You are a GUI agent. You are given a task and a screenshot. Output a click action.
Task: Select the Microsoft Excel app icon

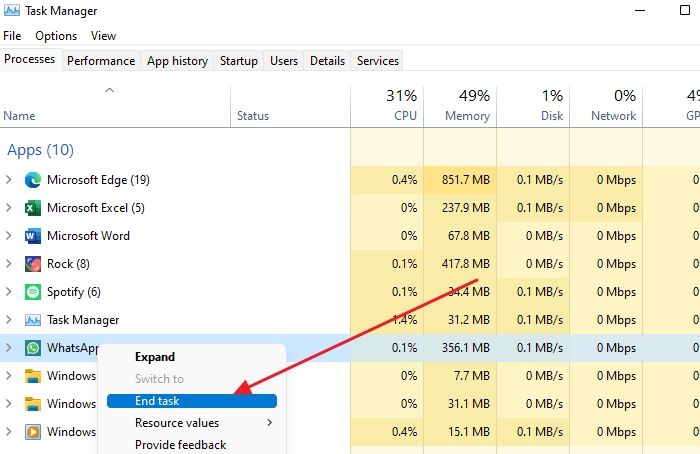[33, 208]
